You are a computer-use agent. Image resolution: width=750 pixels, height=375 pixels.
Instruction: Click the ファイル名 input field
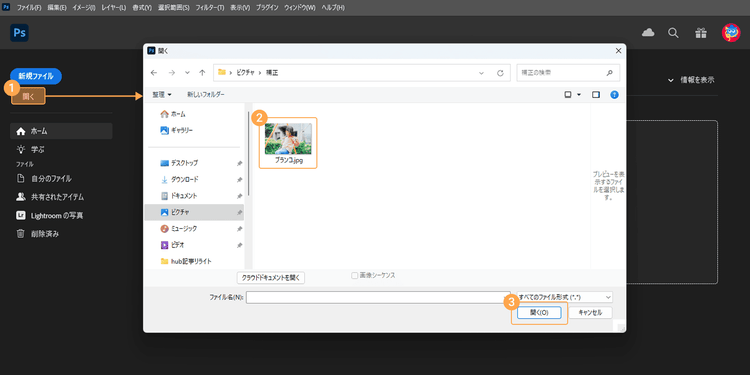click(x=378, y=297)
